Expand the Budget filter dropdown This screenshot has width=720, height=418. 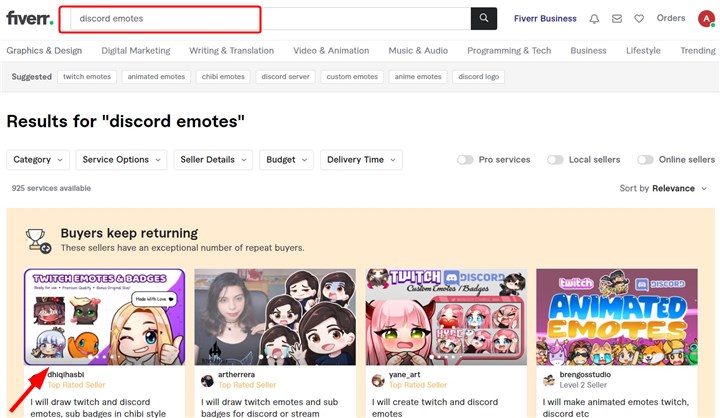(x=286, y=160)
